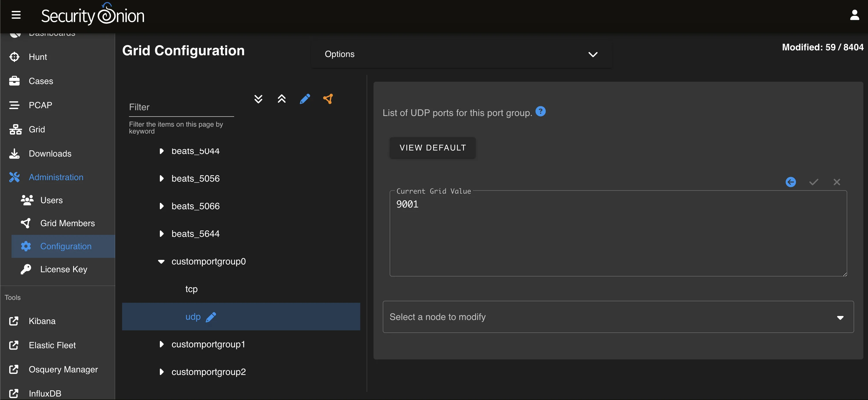The image size is (868, 400).
Task: Click the Modified: 59 / 8404 counter
Action: [822, 47]
